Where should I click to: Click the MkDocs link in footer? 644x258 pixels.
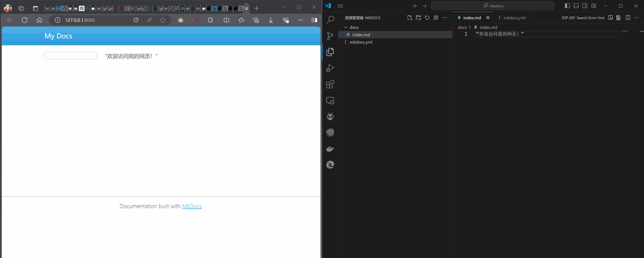click(x=192, y=206)
